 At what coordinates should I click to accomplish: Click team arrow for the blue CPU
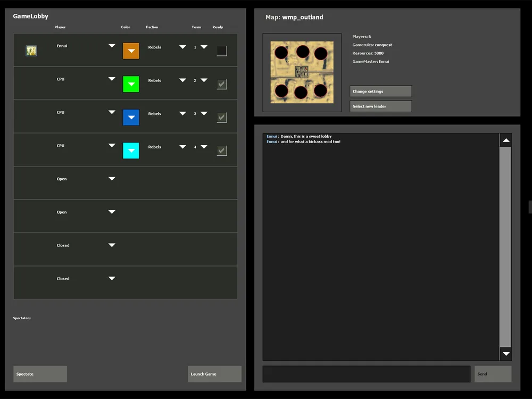click(x=204, y=113)
